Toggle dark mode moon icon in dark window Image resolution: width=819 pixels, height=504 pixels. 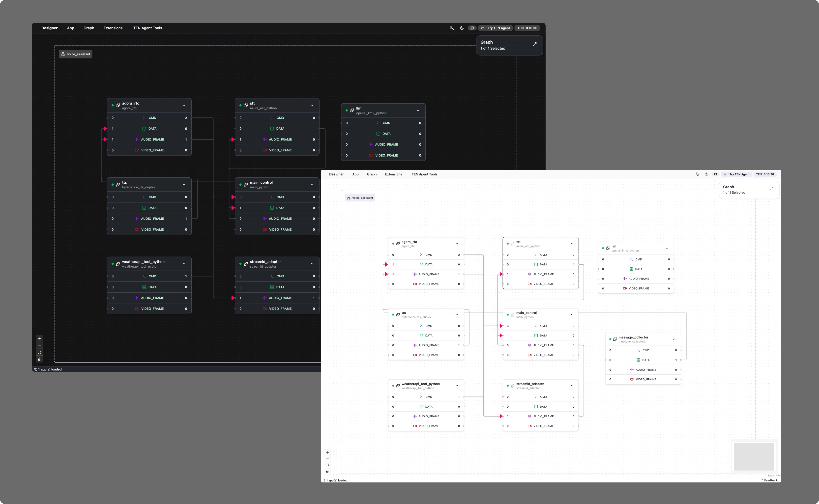(x=462, y=28)
